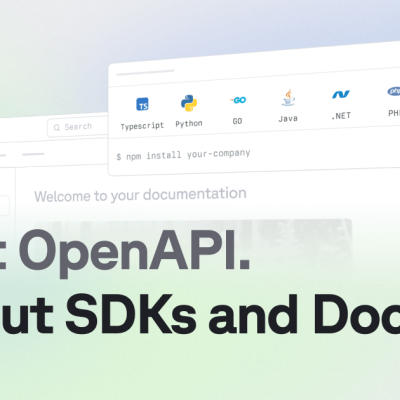The width and height of the screenshot is (400, 400).
Task: Click the Welcome to your documentation heading
Action: point(140,195)
